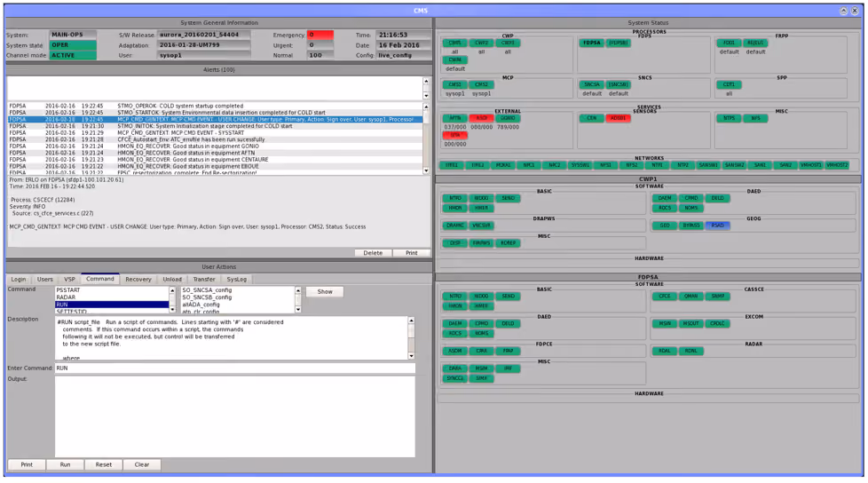Select the FDPSA processor status indicator
The width and height of the screenshot is (868, 483).
click(x=591, y=43)
